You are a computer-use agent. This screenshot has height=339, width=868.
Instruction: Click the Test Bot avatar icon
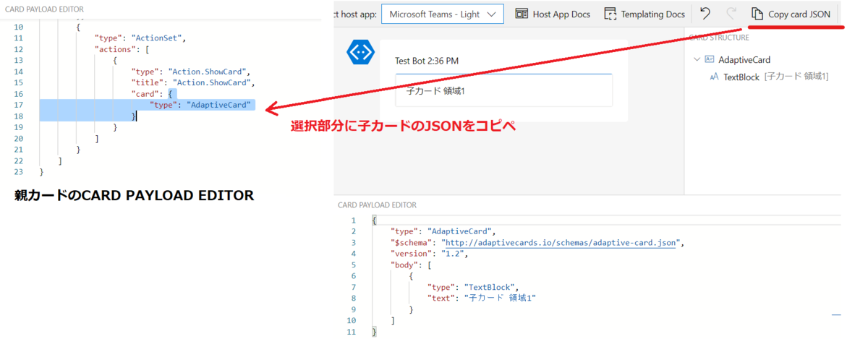tap(359, 53)
